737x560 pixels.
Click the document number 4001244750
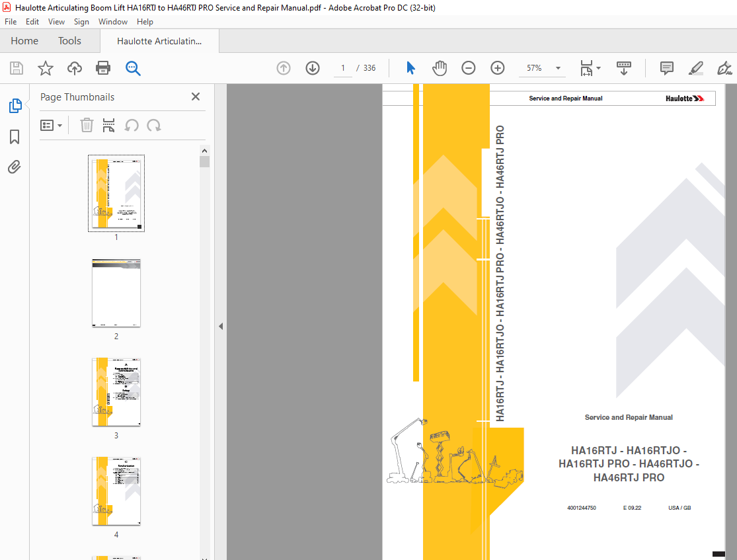click(582, 508)
